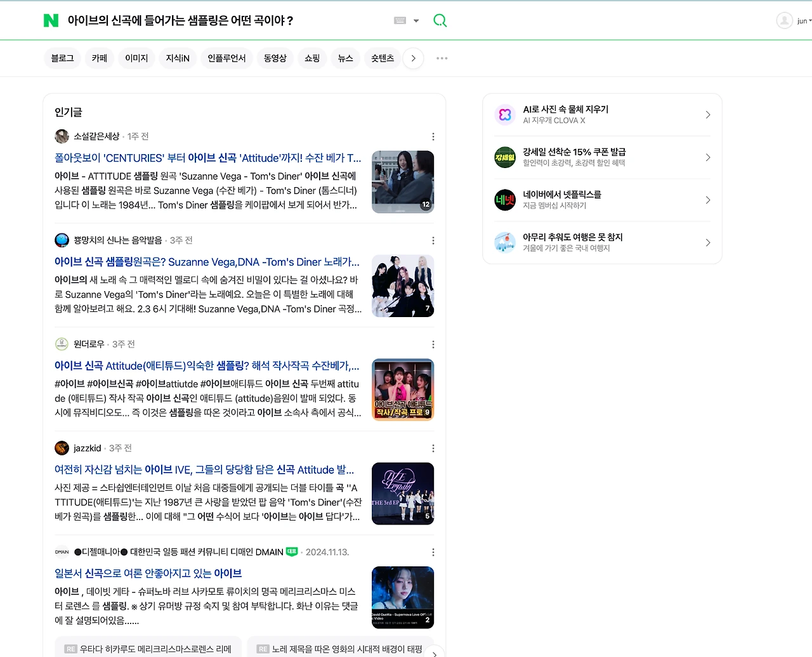This screenshot has height=657, width=812.
Task: Open options menu for 뽕망치의 신나는 음악발음 post
Action: pyautogui.click(x=433, y=241)
